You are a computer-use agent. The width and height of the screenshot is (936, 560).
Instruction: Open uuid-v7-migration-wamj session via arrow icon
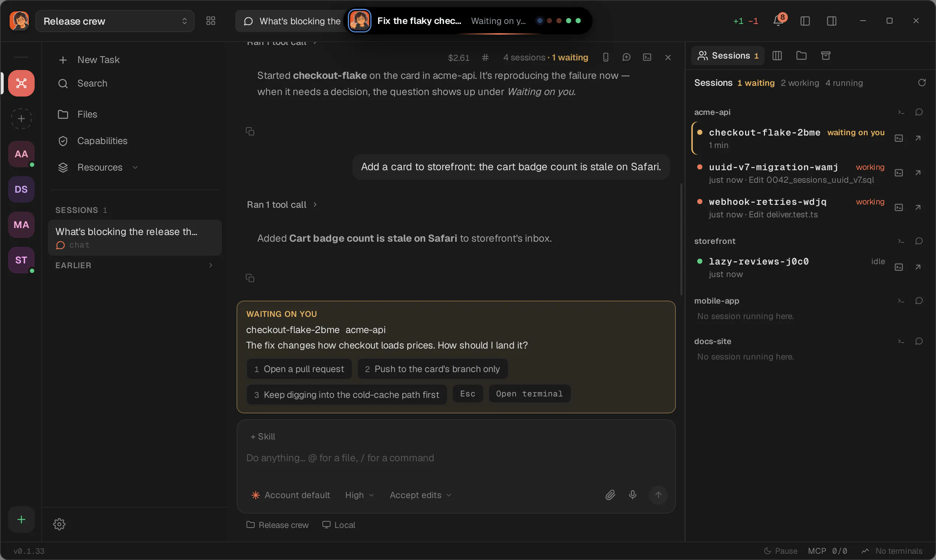click(x=918, y=173)
